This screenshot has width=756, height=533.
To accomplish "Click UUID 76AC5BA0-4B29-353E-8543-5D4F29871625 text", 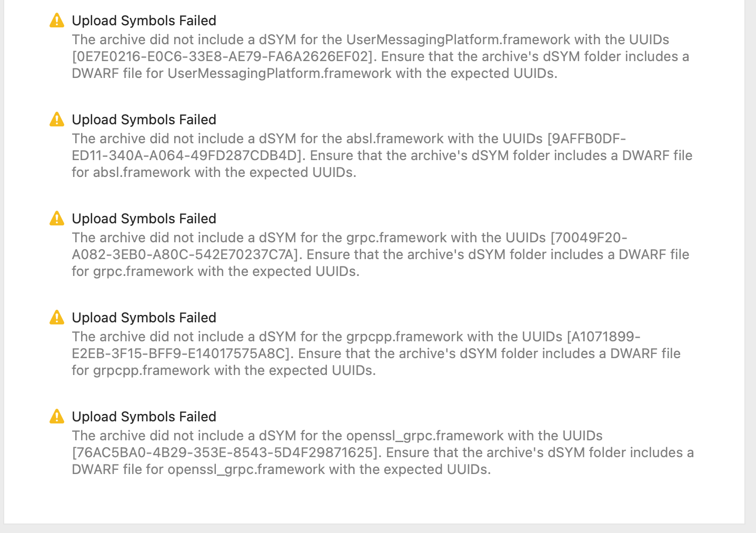I will pyautogui.click(x=227, y=452).
